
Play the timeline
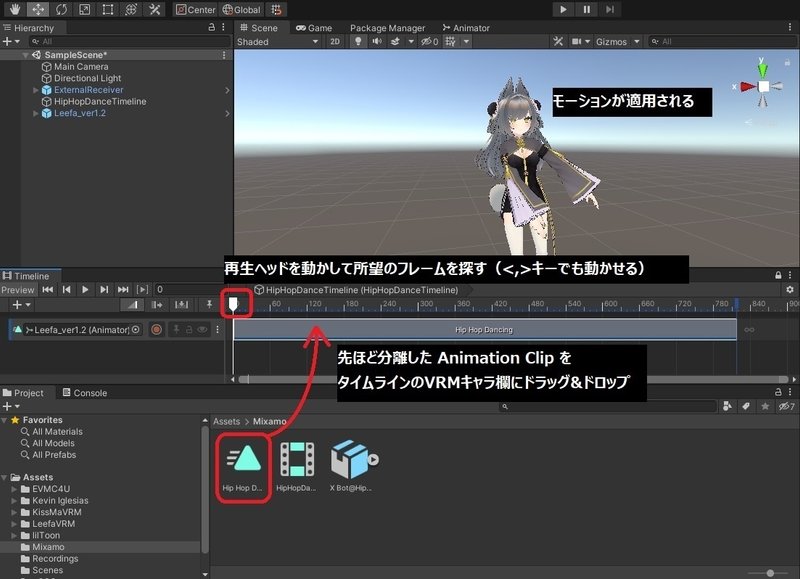[x=85, y=290]
